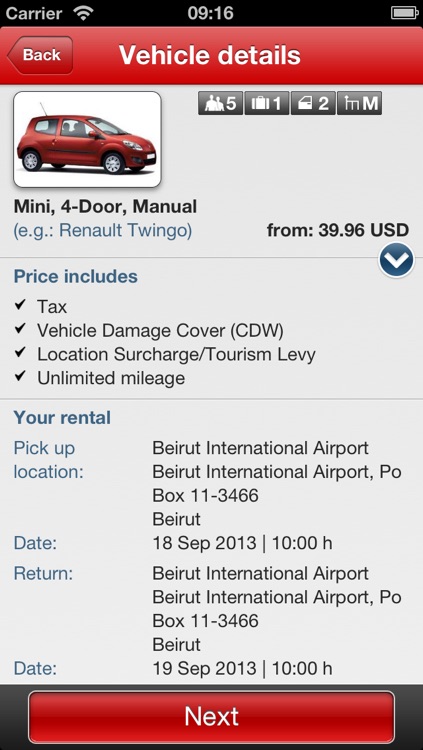The width and height of the screenshot is (423, 750).
Task: Tap the checkmark beside Unlimited mileage
Action: pyautogui.click(x=20, y=376)
